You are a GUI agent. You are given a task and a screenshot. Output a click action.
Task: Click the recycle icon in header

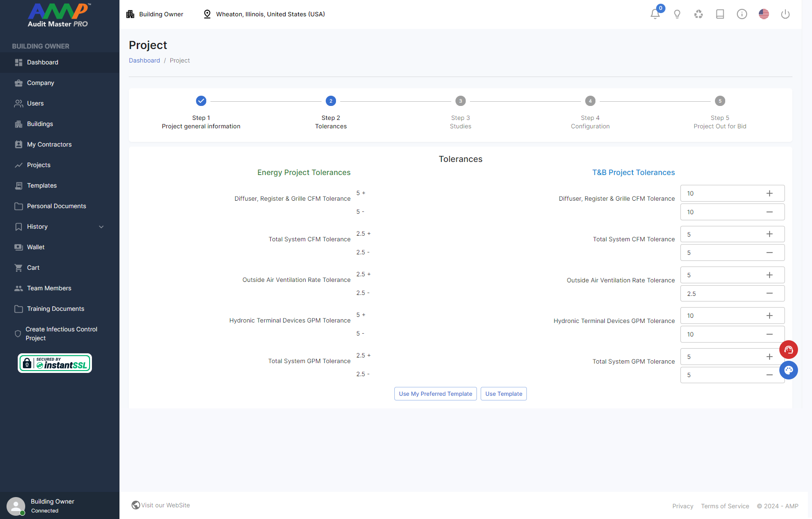(x=698, y=14)
